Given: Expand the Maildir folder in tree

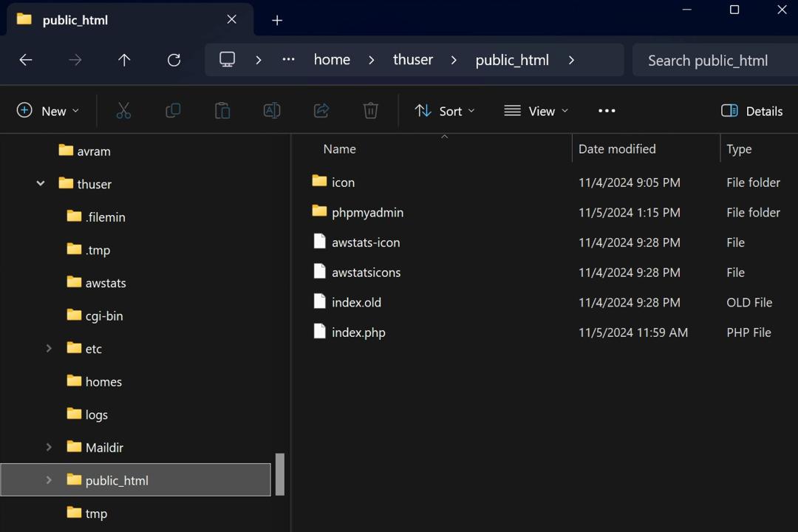Looking at the screenshot, I should pyautogui.click(x=49, y=447).
